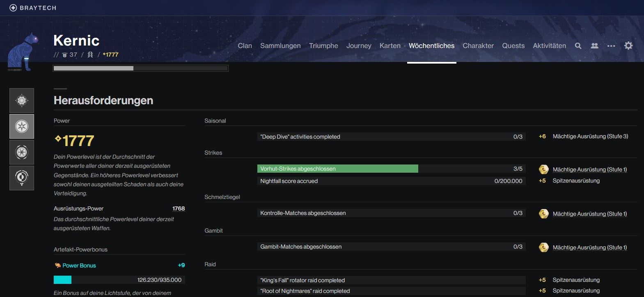The image size is (644, 297).
Task: Click the fireteam people icon
Action: click(594, 46)
